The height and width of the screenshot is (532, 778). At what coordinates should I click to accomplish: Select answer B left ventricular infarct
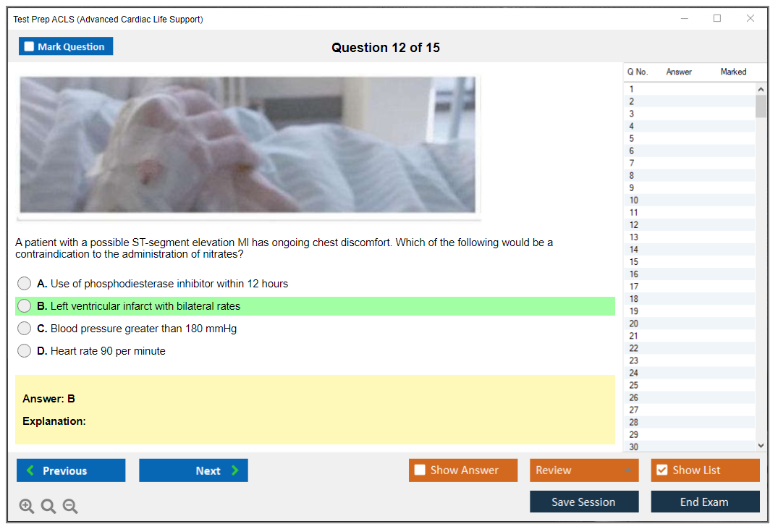[25, 306]
